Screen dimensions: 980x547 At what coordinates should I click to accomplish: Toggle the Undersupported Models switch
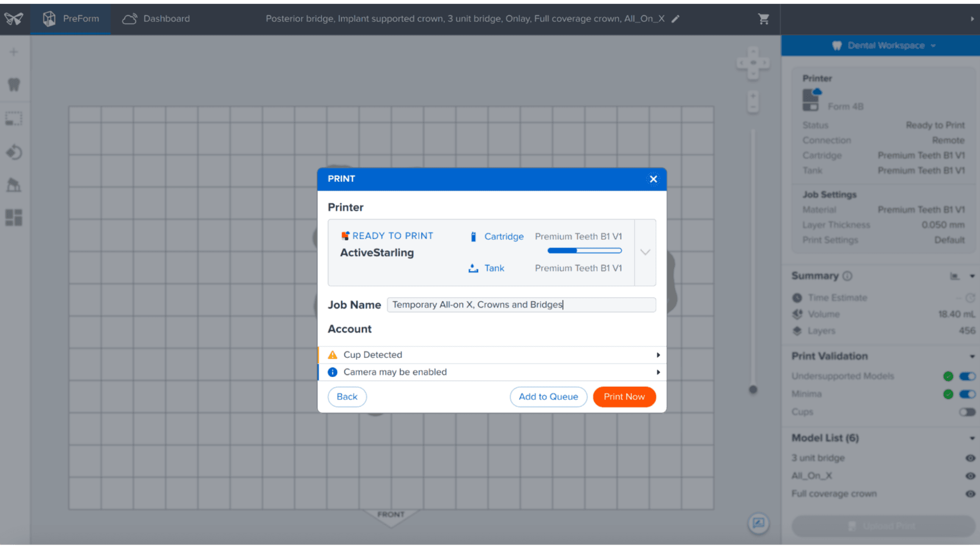(x=967, y=376)
